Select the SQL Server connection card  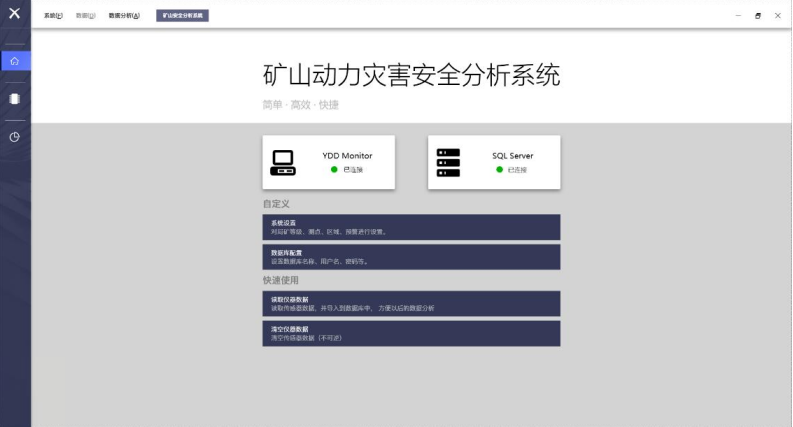493,162
